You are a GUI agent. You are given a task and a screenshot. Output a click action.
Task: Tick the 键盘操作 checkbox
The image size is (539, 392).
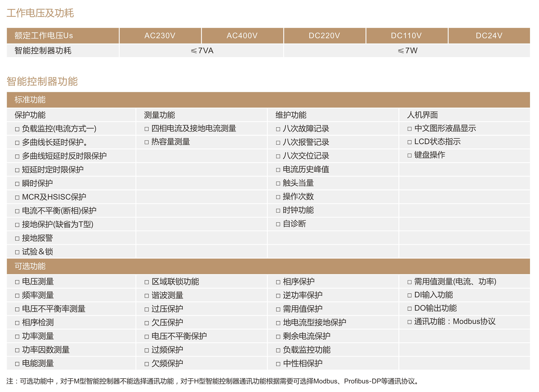coord(410,155)
